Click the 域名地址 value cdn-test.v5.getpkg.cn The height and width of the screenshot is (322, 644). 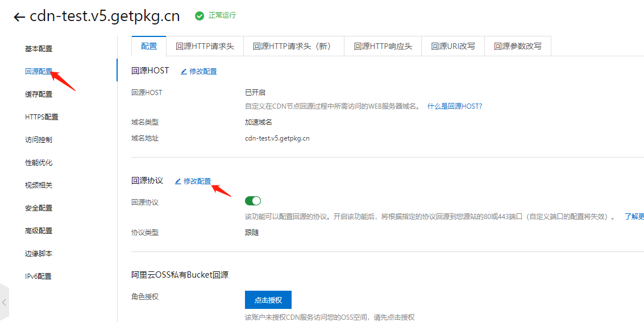click(x=277, y=138)
